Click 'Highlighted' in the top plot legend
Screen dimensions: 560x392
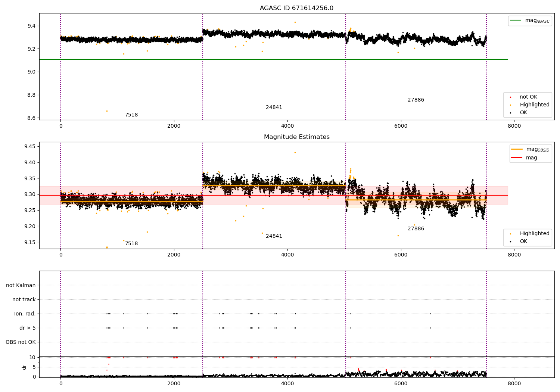530,105
